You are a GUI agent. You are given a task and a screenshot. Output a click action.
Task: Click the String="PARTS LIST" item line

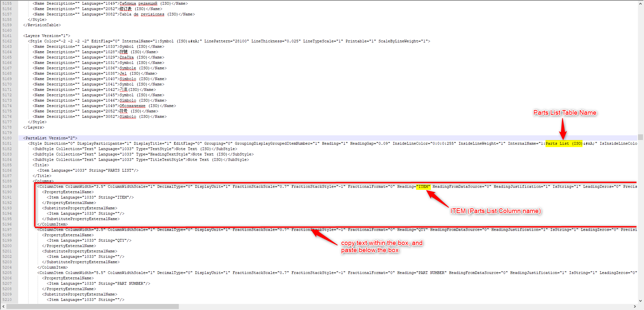pos(88,170)
